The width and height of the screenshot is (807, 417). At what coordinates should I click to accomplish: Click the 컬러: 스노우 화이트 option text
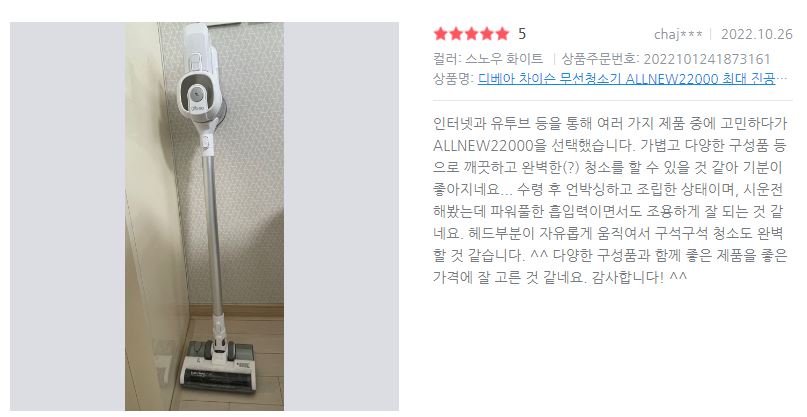(x=488, y=59)
